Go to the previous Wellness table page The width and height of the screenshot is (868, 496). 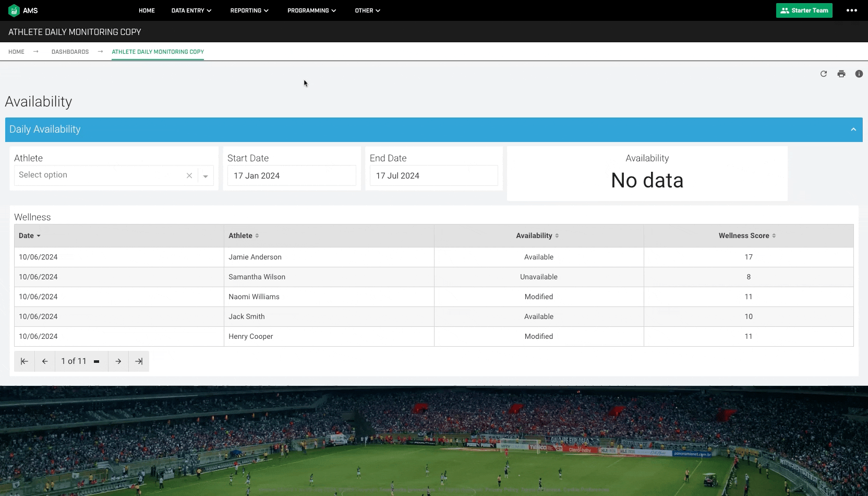coord(45,361)
